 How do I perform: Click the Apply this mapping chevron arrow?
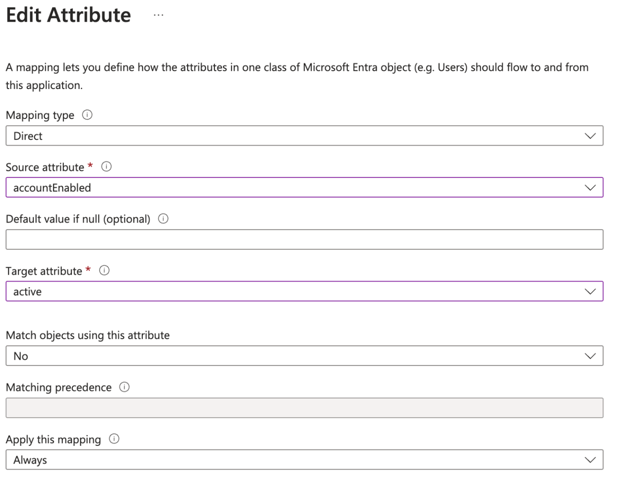pos(590,460)
